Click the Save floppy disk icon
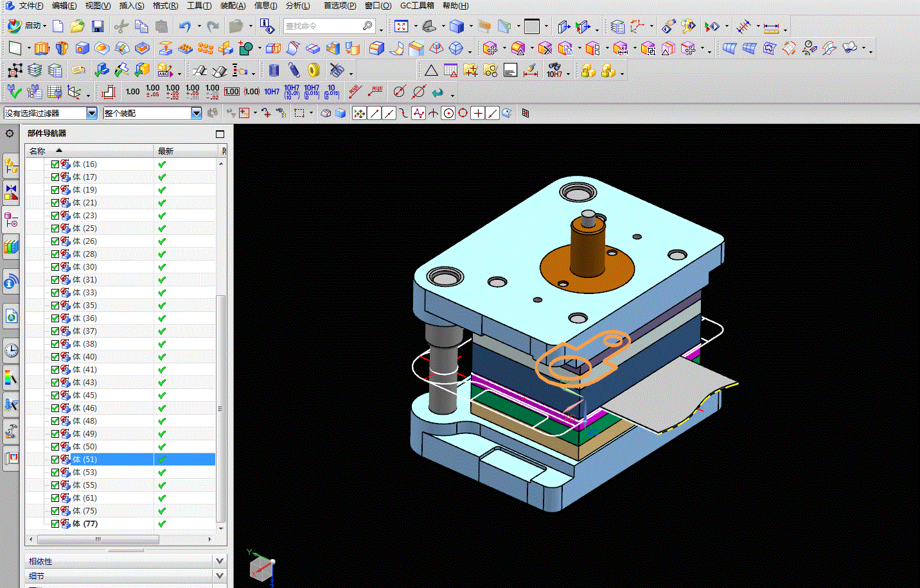This screenshot has width=920, height=588. coord(98,26)
